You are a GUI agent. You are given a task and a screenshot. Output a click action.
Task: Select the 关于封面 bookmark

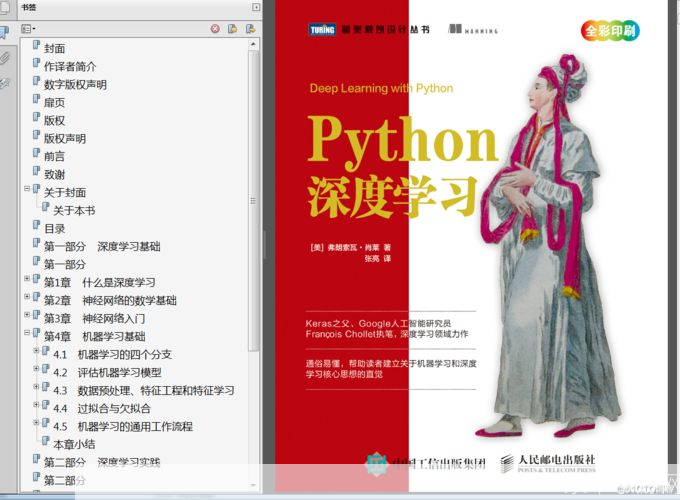[65, 192]
